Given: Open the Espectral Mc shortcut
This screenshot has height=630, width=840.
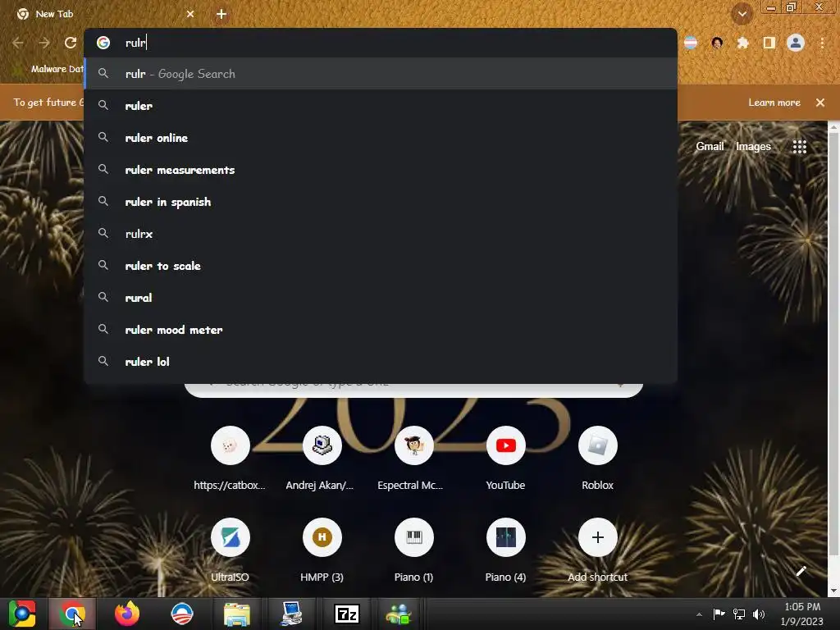Looking at the screenshot, I should 413,459.
